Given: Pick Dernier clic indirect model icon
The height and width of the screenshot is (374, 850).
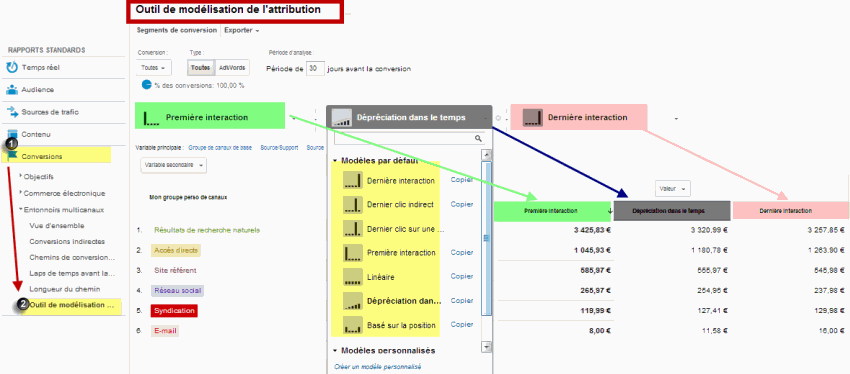Looking at the screenshot, I should (352, 204).
